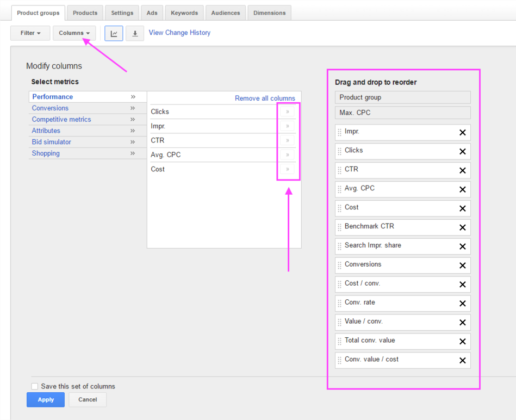The height and width of the screenshot is (420, 516).
Task: Delete the Conv. value / cost column
Action: [462, 361]
